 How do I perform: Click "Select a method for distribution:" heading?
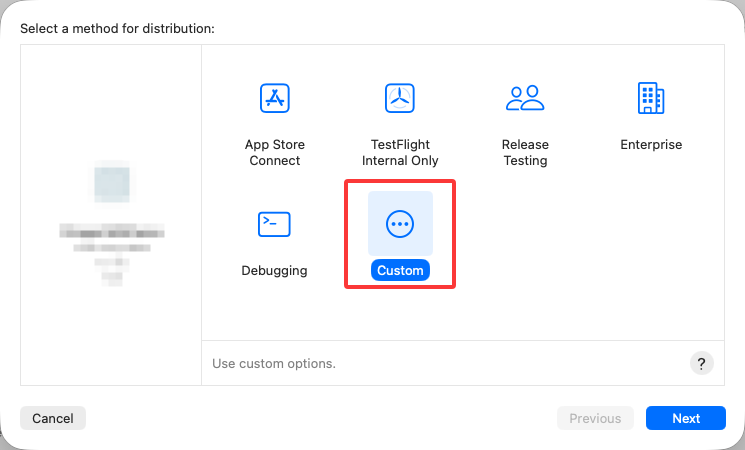coord(117,29)
